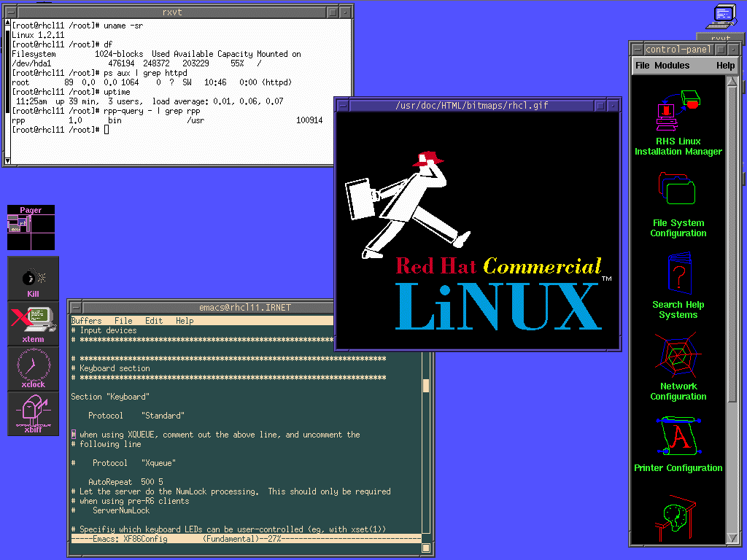Viewport: 747px width, 560px height.
Task: Open Help menu in emacs
Action: pyautogui.click(x=185, y=321)
